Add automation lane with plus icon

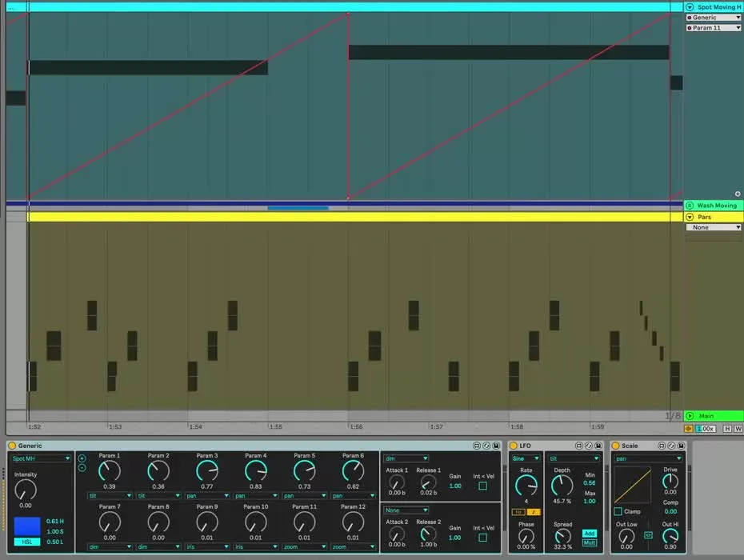pos(737,194)
